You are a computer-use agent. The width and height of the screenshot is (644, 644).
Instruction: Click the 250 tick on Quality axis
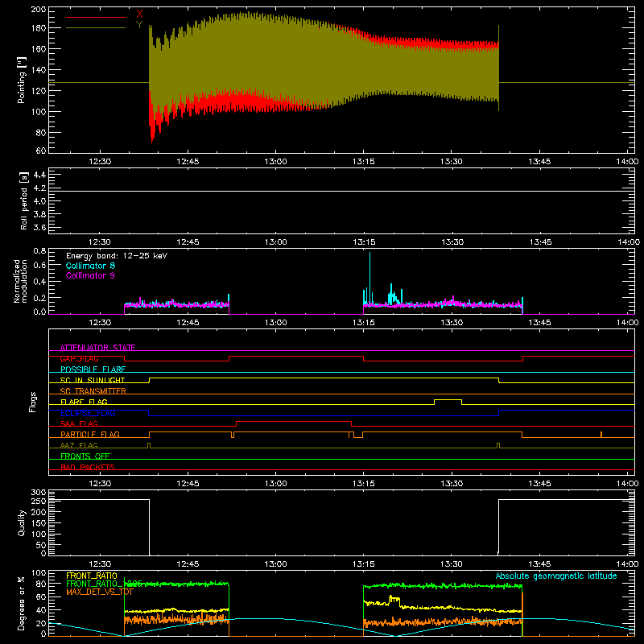[x=38, y=501]
